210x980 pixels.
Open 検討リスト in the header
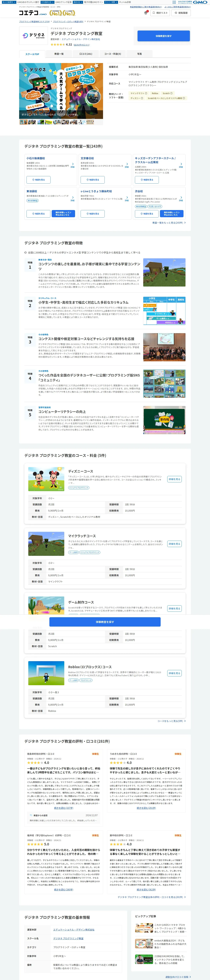(160, 13)
